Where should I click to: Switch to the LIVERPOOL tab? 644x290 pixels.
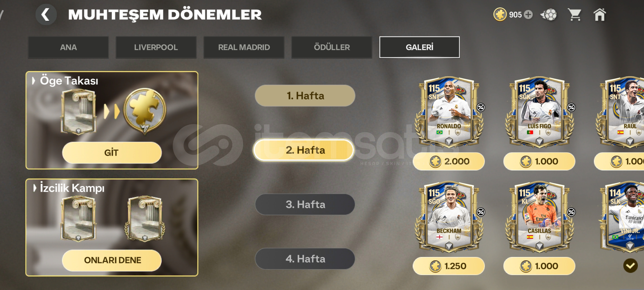pyautogui.click(x=156, y=47)
